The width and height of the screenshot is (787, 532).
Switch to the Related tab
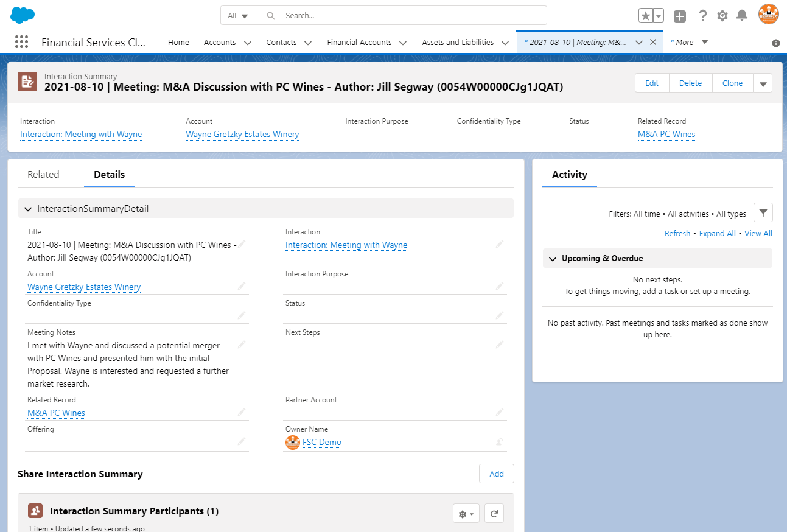pyautogui.click(x=43, y=174)
